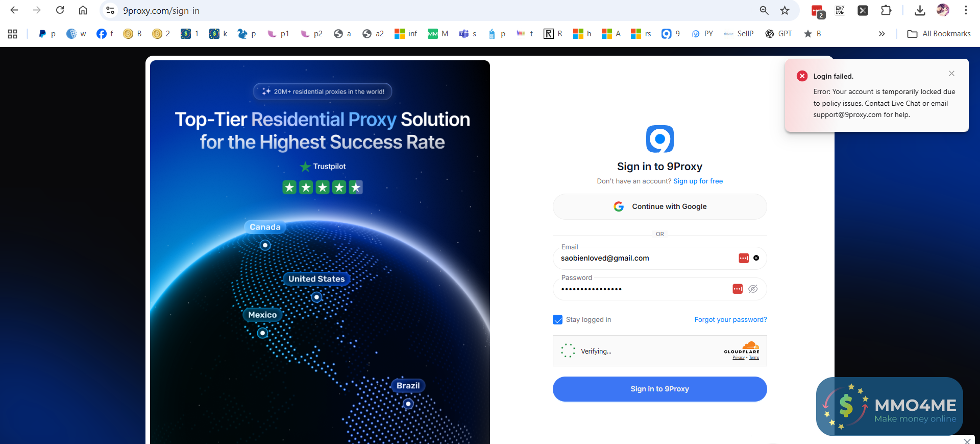
Task: Click the 9Proxy logo above sign-in form
Action: (x=660, y=139)
